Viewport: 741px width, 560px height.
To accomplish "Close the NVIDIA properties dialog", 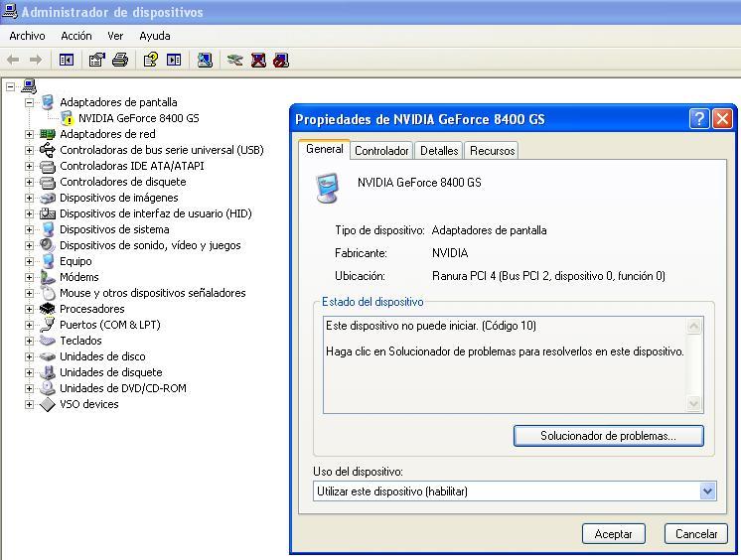I will click(x=722, y=118).
